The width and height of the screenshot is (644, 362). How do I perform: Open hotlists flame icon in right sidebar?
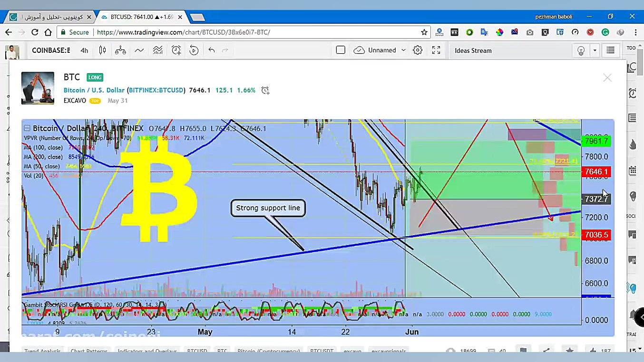click(x=633, y=144)
